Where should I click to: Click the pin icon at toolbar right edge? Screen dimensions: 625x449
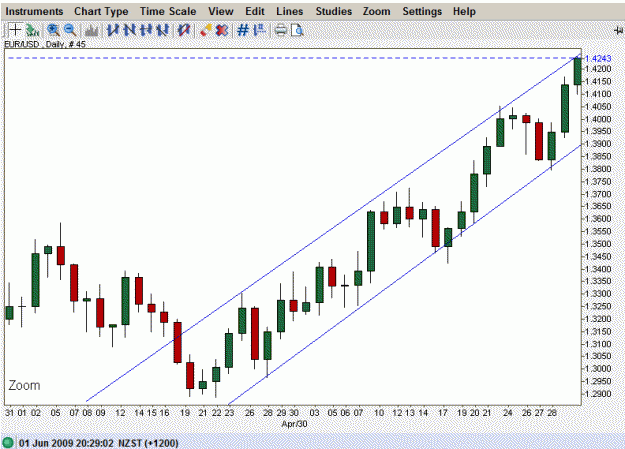pos(618,30)
